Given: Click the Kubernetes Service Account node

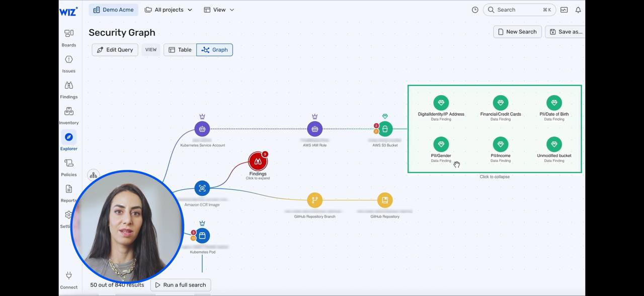Looking at the screenshot, I should pos(202,129).
